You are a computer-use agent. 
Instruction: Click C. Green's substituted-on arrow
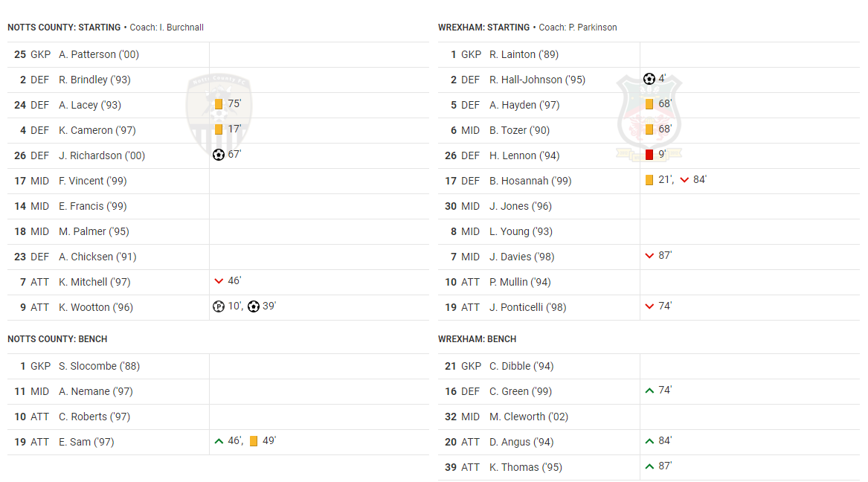click(x=649, y=391)
